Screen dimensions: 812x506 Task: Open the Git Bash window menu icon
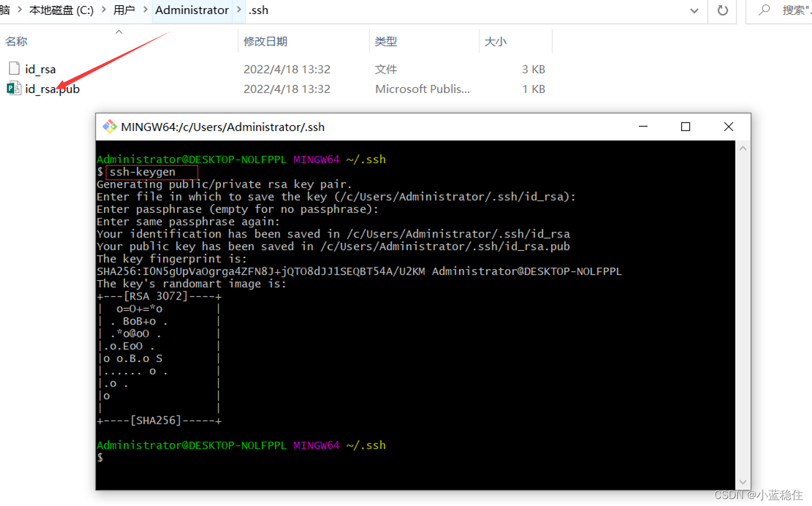tap(109, 126)
